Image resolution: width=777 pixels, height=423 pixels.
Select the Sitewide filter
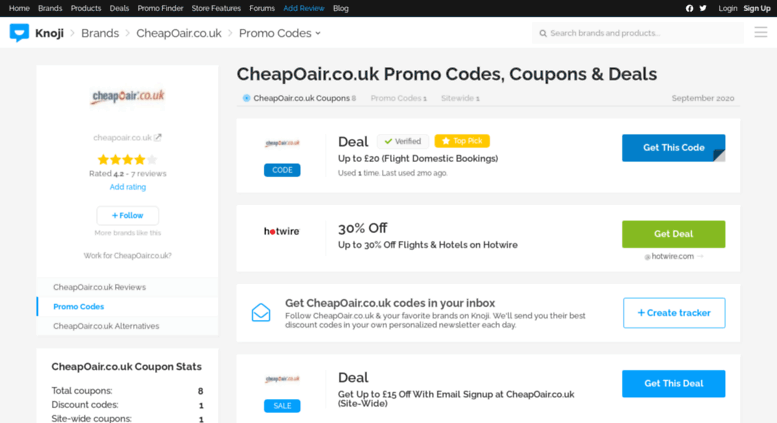(460, 98)
